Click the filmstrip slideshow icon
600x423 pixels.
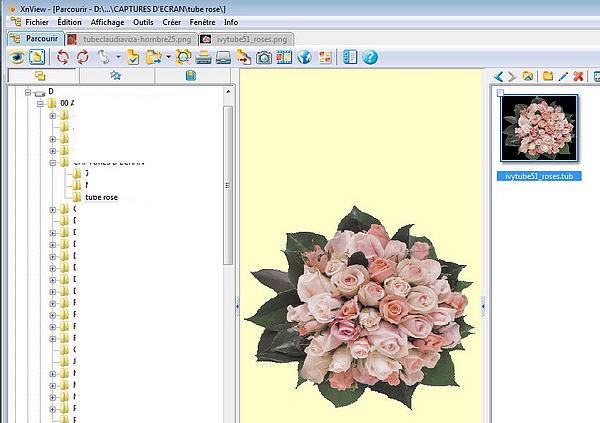(x=284, y=57)
